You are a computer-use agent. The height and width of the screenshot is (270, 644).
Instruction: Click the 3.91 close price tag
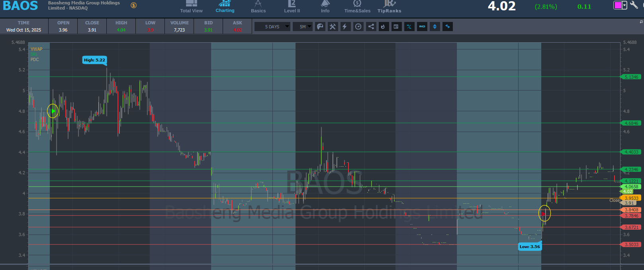[629, 203]
